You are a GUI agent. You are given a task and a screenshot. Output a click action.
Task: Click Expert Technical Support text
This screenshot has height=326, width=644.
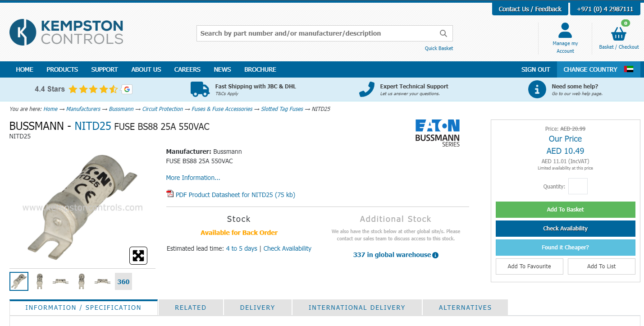click(414, 86)
